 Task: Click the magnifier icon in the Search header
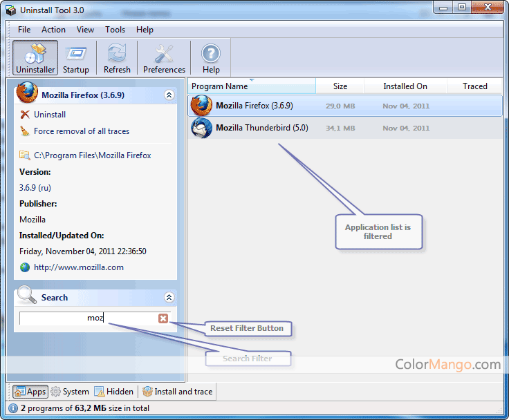[27, 294]
